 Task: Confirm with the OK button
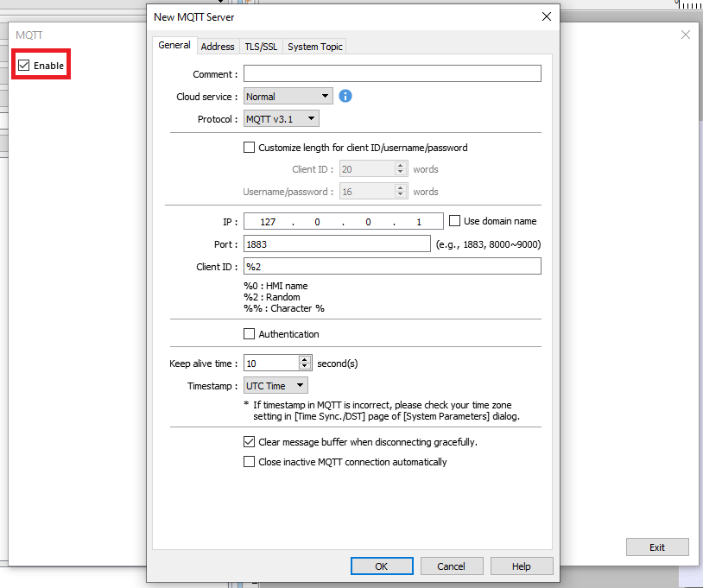click(382, 566)
